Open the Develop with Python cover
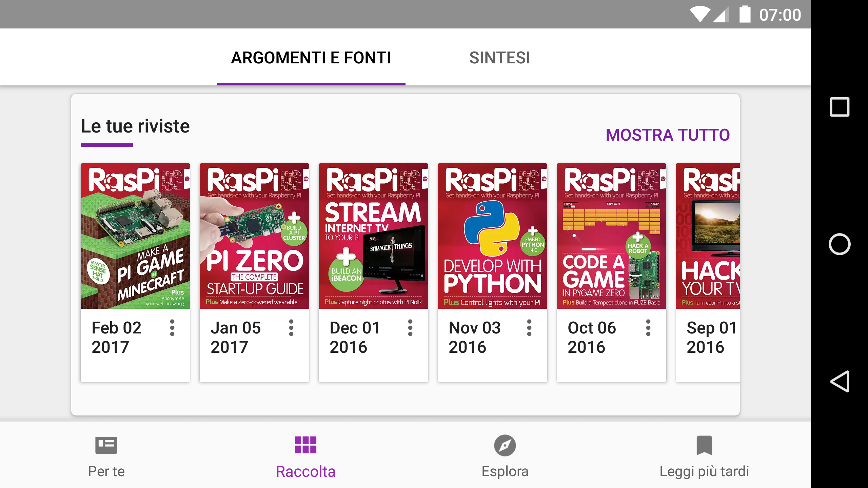Image resolution: width=868 pixels, height=488 pixels. pos(492,236)
